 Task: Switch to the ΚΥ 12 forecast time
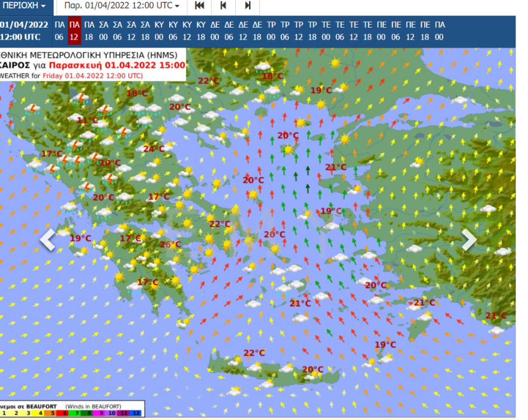coord(187,31)
